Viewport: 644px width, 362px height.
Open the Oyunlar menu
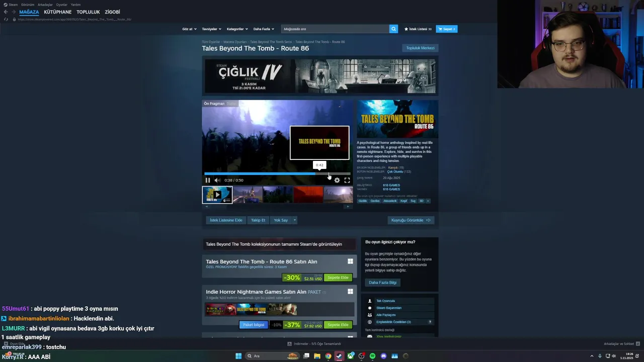click(x=62, y=5)
